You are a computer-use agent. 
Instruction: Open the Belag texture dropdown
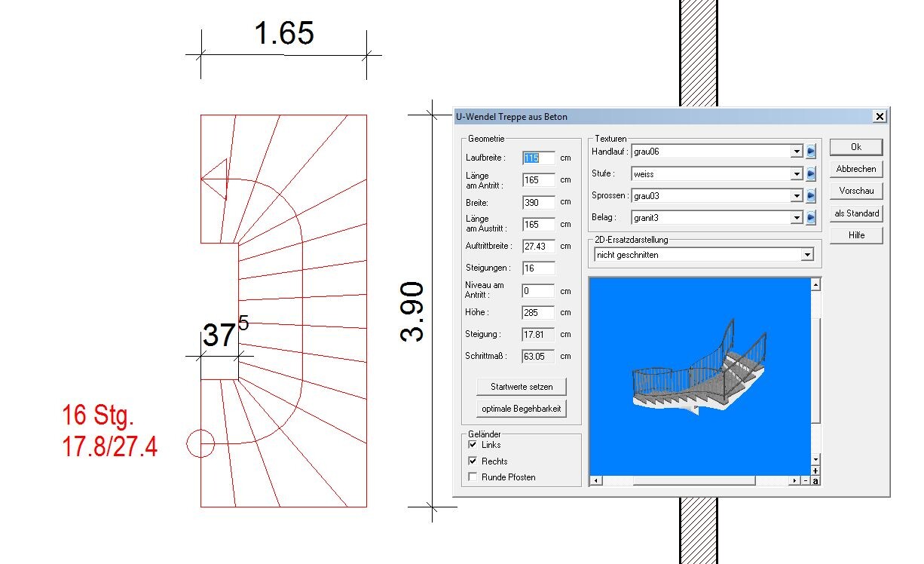tap(797, 218)
